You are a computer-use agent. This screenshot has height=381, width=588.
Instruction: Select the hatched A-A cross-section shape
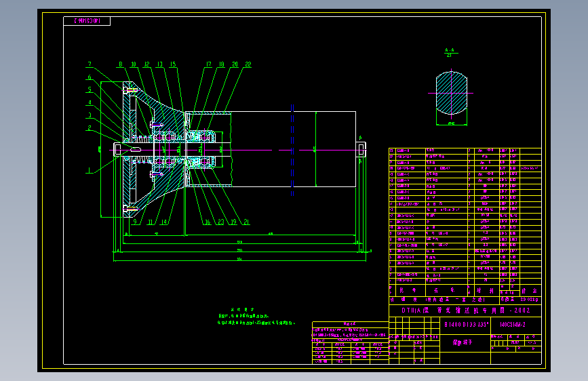click(452, 93)
